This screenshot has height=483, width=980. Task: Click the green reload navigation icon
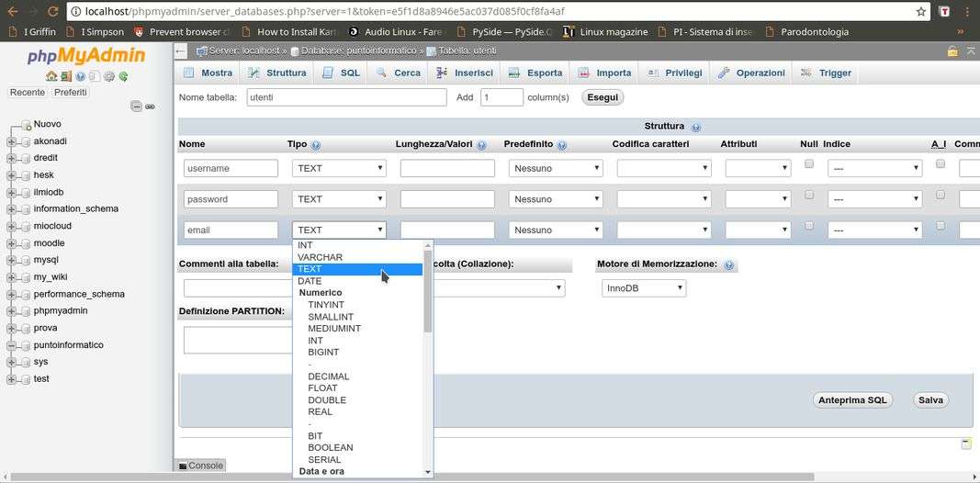click(x=123, y=76)
